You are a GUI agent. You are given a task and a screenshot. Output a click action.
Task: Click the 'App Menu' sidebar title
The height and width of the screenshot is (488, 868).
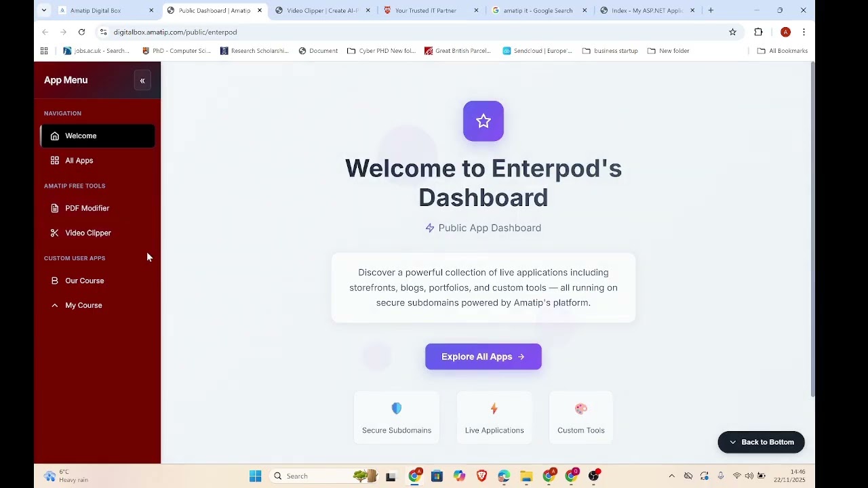point(66,80)
